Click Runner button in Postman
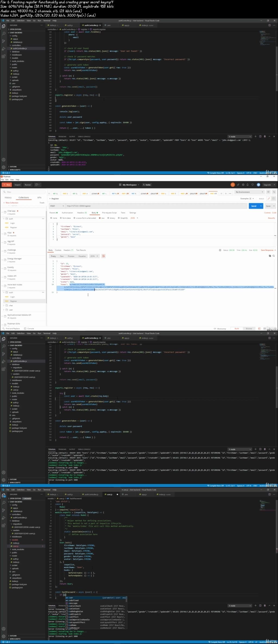 point(28,185)
